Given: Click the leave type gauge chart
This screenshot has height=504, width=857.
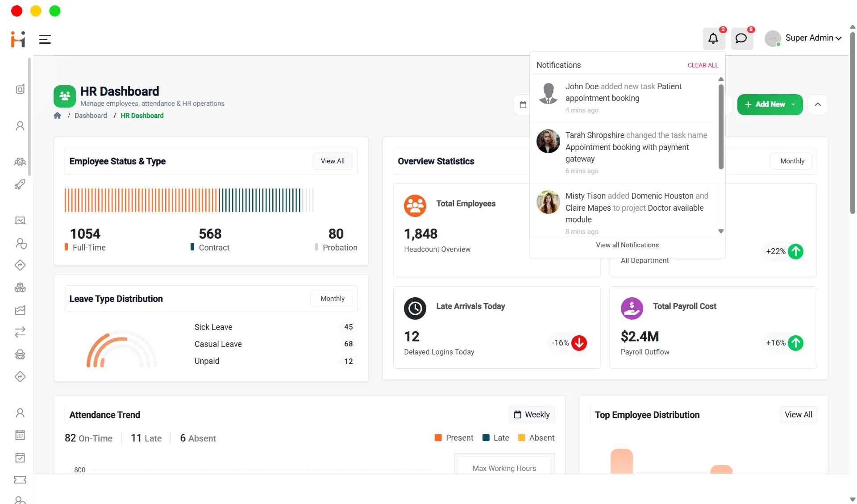Looking at the screenshot, I should click(122, 349).
